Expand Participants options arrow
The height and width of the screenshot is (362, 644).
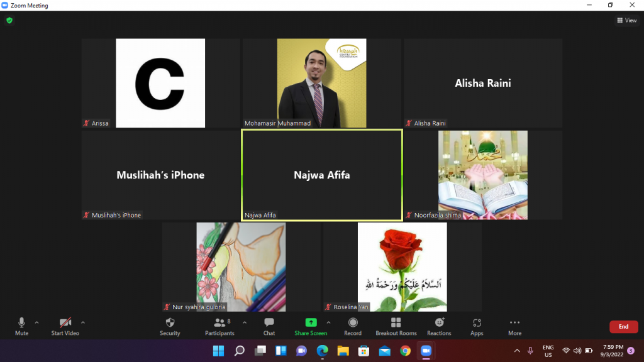click(245, 322)
